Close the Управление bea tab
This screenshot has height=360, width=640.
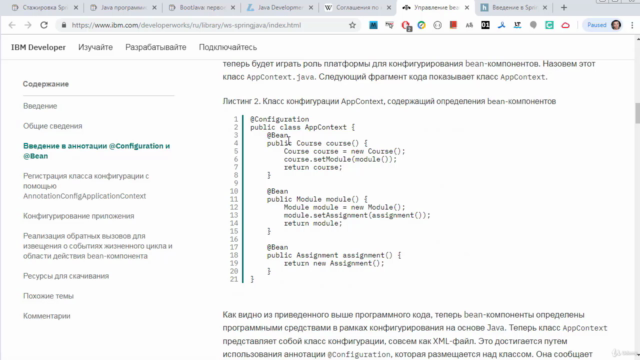(467, 7)
